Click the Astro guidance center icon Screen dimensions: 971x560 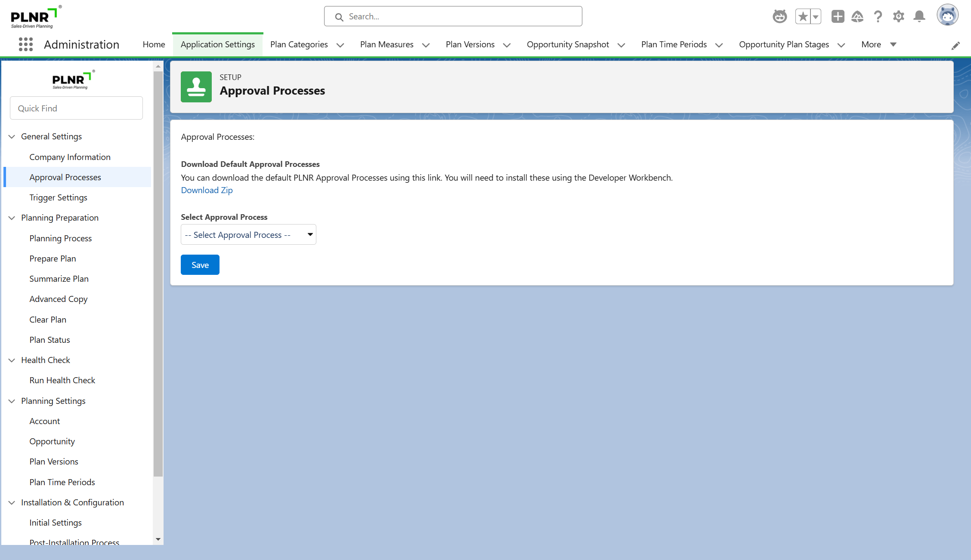(779, 17)
